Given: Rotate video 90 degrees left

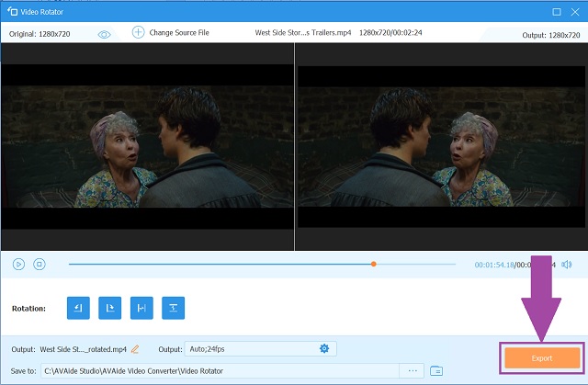Looking at the screenshot, I should [x=78, y=308].
